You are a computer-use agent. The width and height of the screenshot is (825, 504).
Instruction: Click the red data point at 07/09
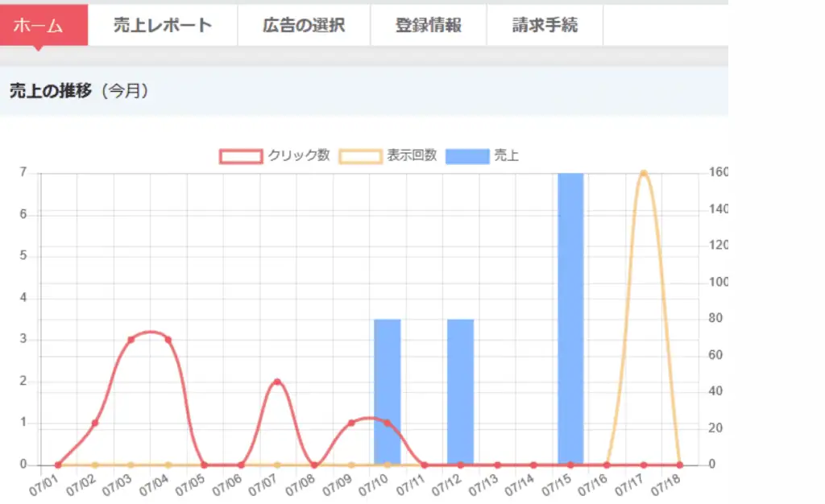tap(351, 423)
